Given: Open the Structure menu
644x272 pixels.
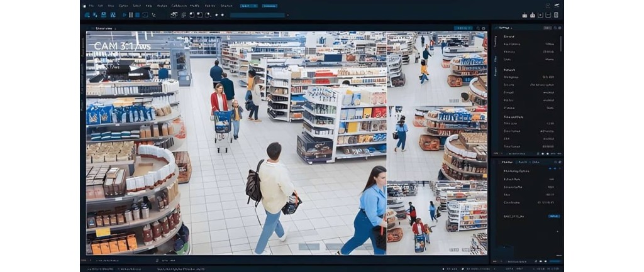Looking at the screenshot, I should click(x=226, y=6).
